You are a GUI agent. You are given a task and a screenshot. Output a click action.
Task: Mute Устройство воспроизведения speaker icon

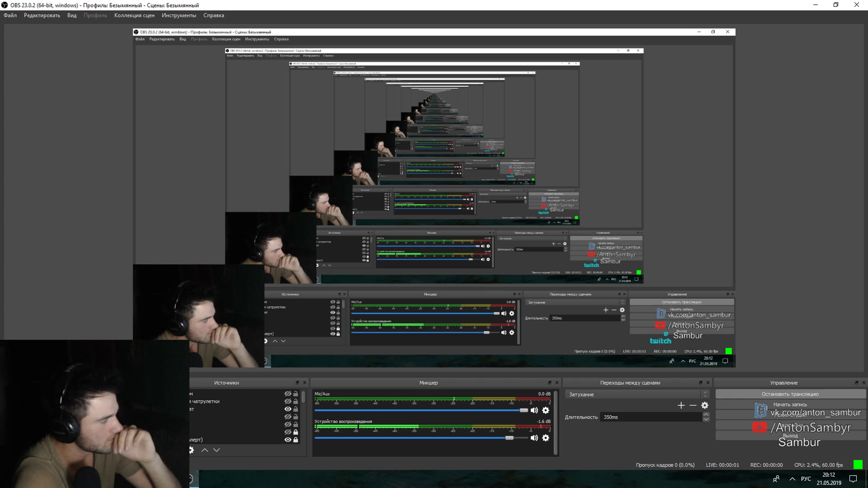click(x=534, y=438)
